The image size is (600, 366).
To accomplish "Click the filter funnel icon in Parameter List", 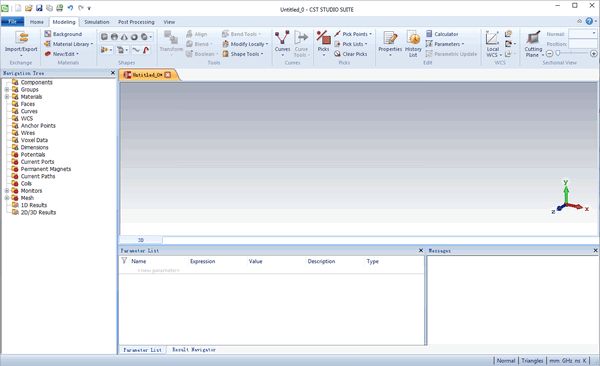I will click(124, 261).
